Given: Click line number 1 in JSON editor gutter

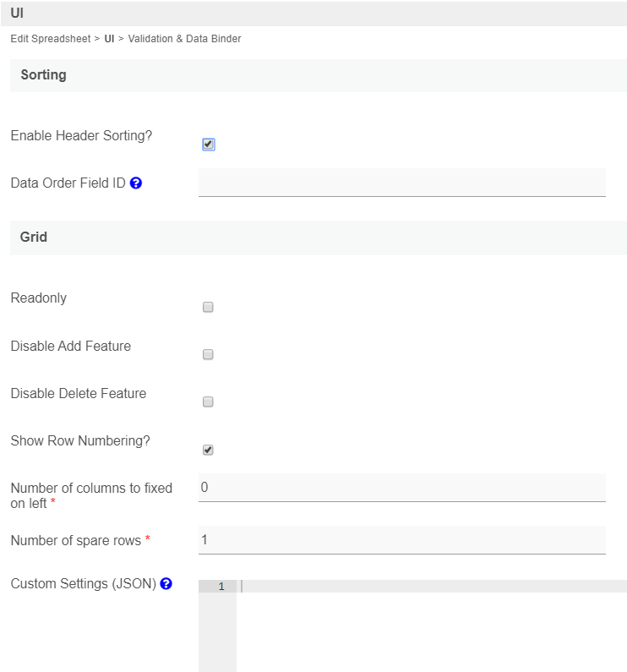Looking at the screenshot, I should click(221, 587).
